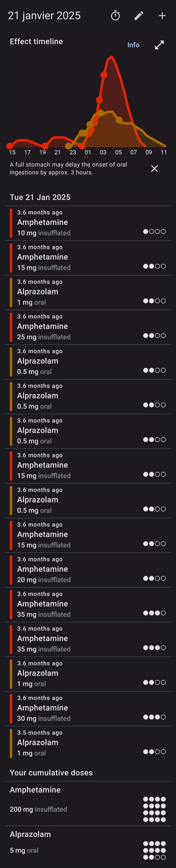Click the red peak marker on the timeline
176x868 pixels.
(104, 75)
